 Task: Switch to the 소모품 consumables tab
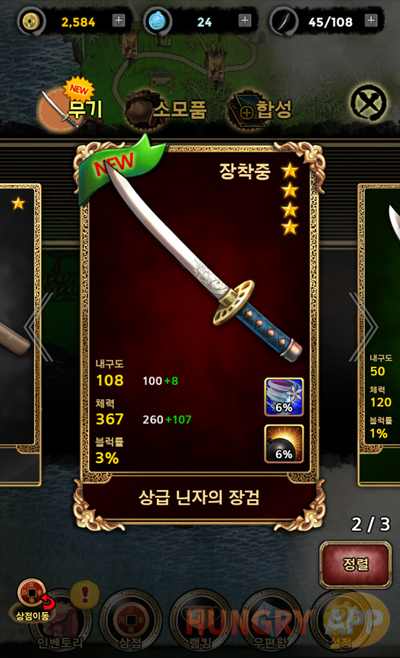[x=167, y=110]
